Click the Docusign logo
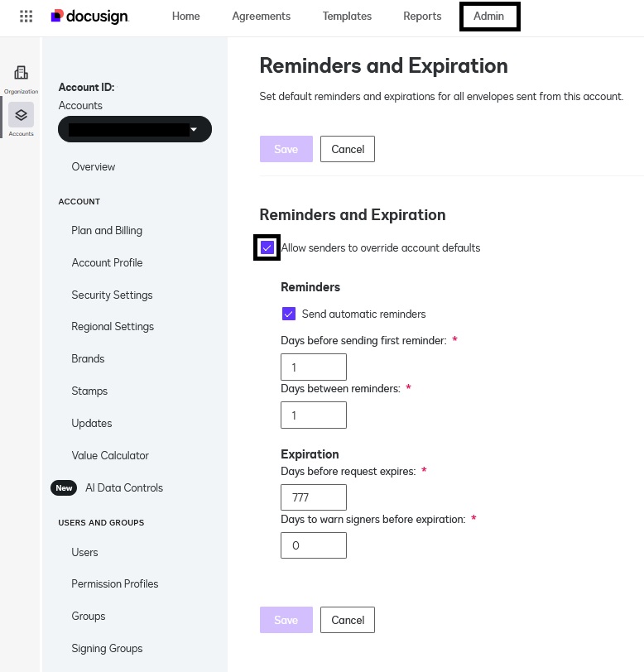Screen dimensions: 644x672 (89, 16)
